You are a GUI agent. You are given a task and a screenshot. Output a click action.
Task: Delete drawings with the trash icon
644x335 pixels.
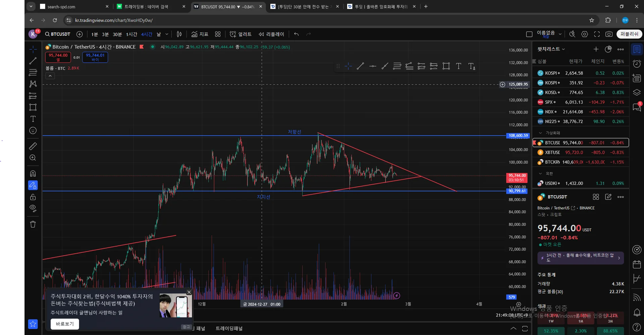point(33,224)
